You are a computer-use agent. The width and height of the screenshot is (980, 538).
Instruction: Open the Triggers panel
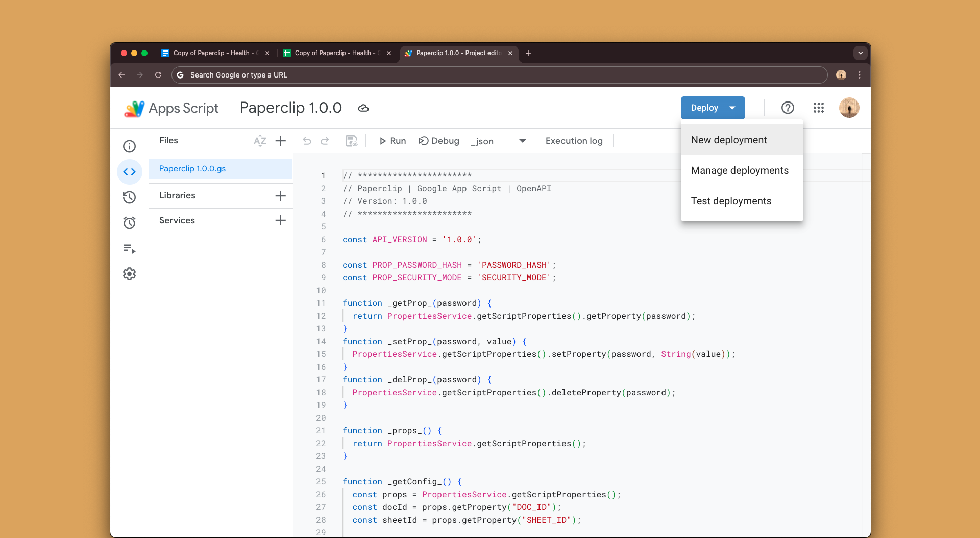[129, 223]
